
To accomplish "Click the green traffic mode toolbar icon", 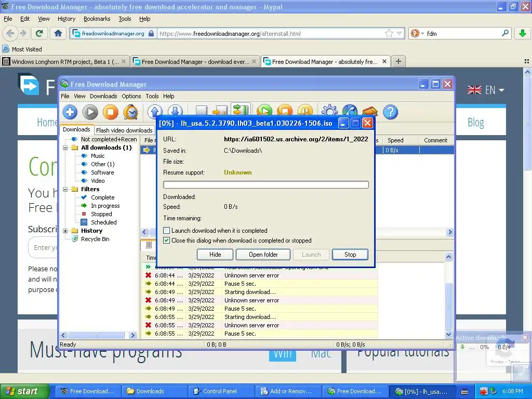I will click(x=241, y=110).
